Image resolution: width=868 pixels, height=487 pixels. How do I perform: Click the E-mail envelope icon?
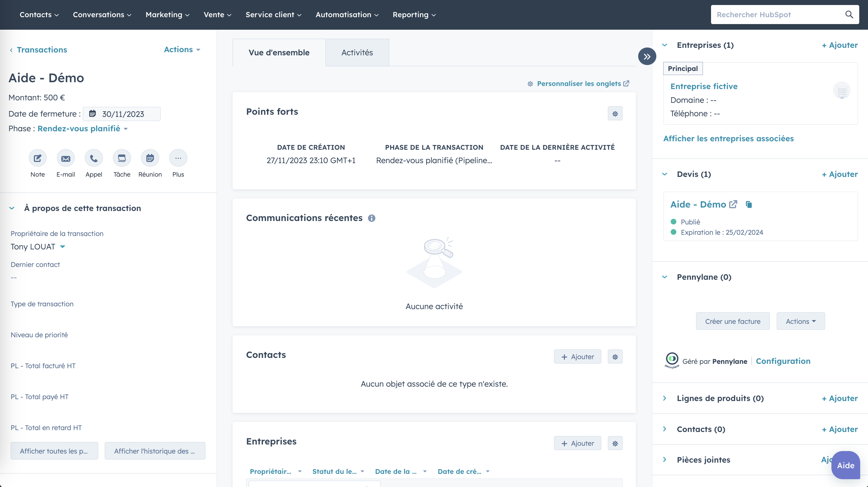66,158
